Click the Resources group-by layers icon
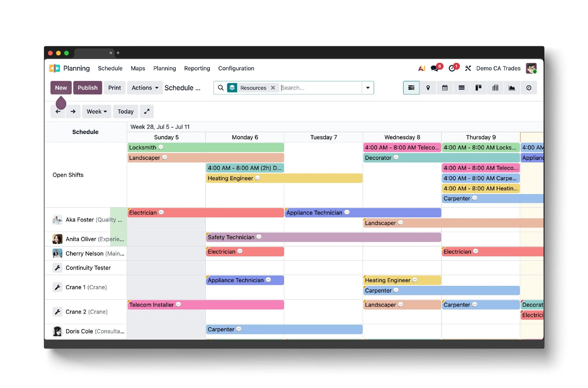Screen dimensions: 588x388 pyautogui.click(x=232, y=88)
